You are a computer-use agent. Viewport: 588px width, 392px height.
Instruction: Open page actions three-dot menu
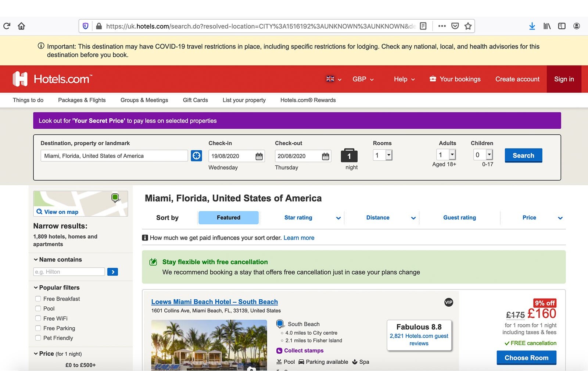click(442, 26)
